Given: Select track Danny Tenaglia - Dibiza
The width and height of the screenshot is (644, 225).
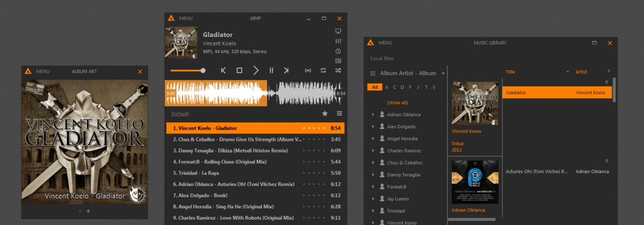Looking at the screenshot, I should 255,151.
